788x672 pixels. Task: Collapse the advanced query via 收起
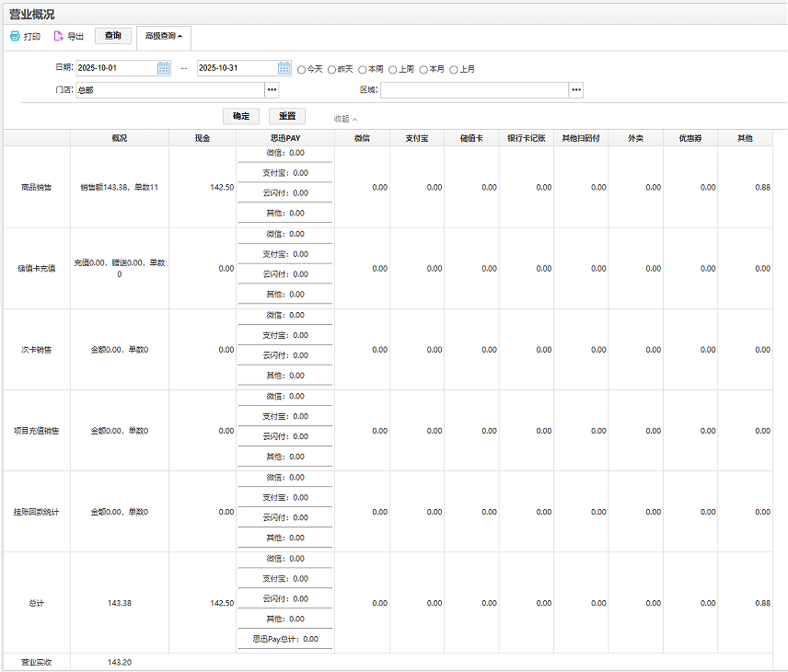(345, 119)
